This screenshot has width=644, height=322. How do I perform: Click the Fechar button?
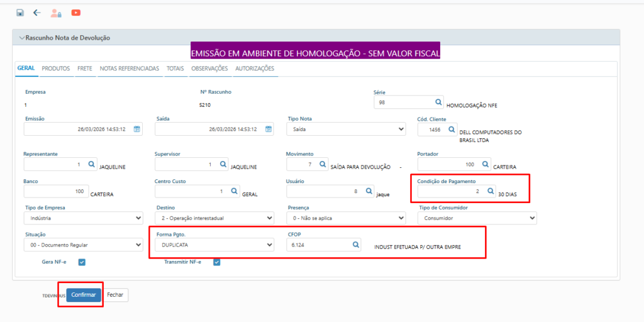(x=115, y=294)
